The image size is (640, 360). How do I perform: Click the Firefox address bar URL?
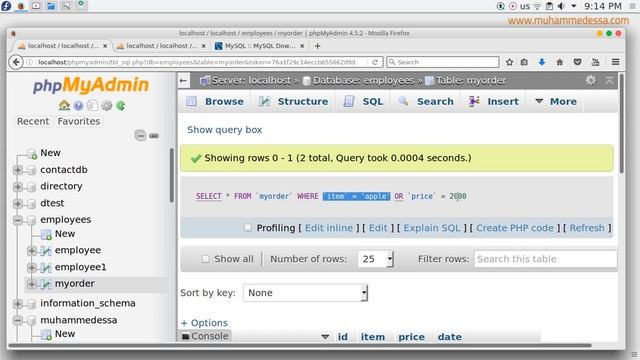click(197, 62)
